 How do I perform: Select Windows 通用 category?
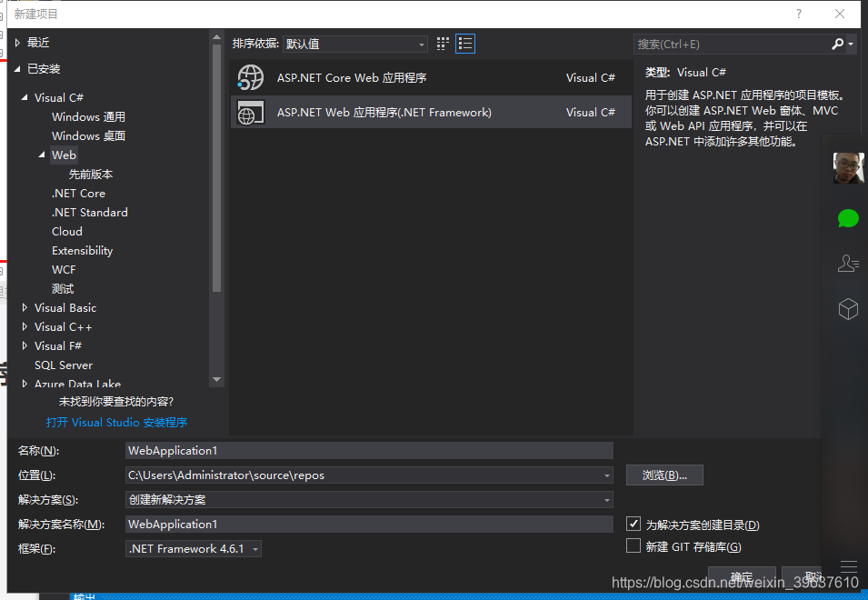(88, 116)
